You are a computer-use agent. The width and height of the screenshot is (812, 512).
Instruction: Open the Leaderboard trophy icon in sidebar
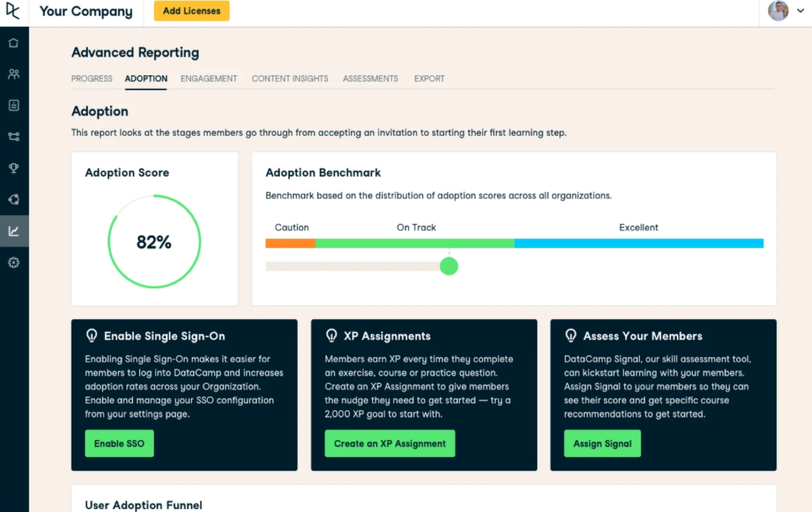pyautogui.click(x=14, y=168)
